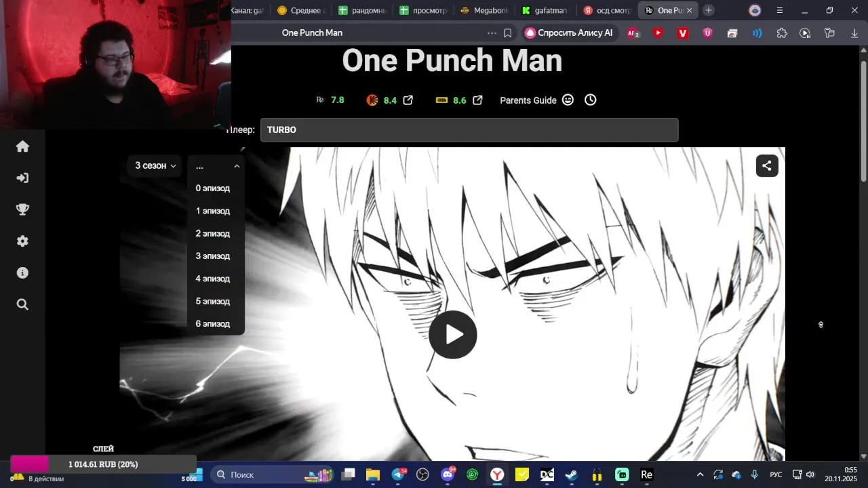The width and height of the screenshot is (868, 488).
Task: Open the TURBO player selector
Action: tap(469, 130)
